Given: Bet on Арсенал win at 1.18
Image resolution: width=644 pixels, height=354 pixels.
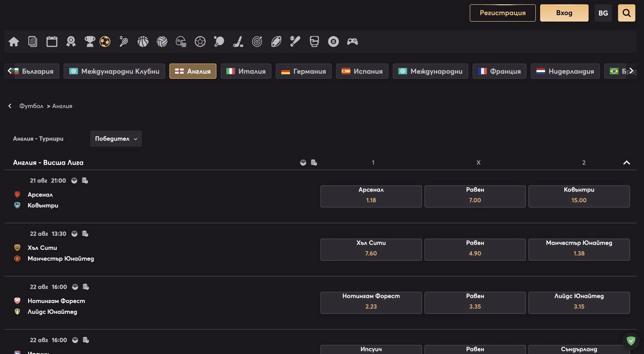Looking at the screenshot, I should coord(371,196).
